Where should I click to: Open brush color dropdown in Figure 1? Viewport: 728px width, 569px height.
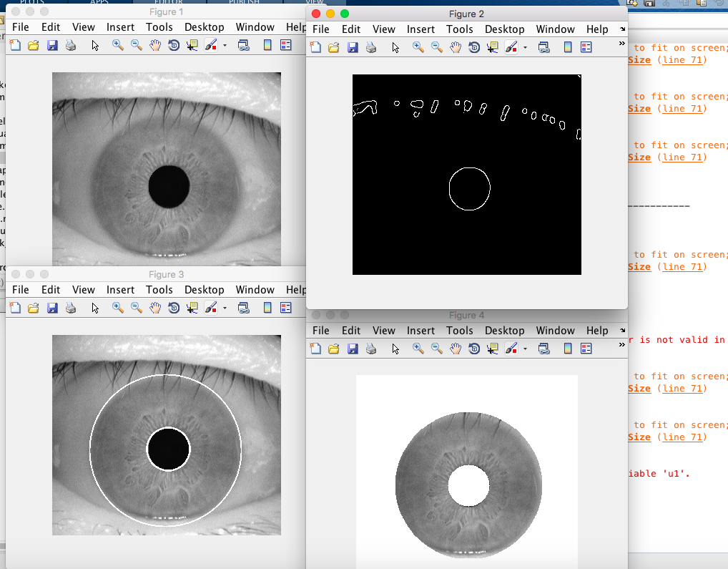[225, 46]
